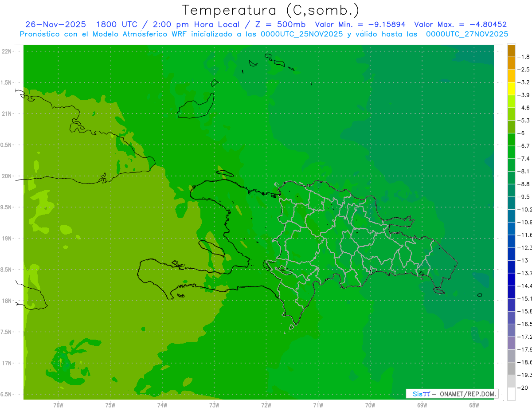Click the '20N' latitude label
The height and width of the screenshot is (411, 532).
point(6,176)
